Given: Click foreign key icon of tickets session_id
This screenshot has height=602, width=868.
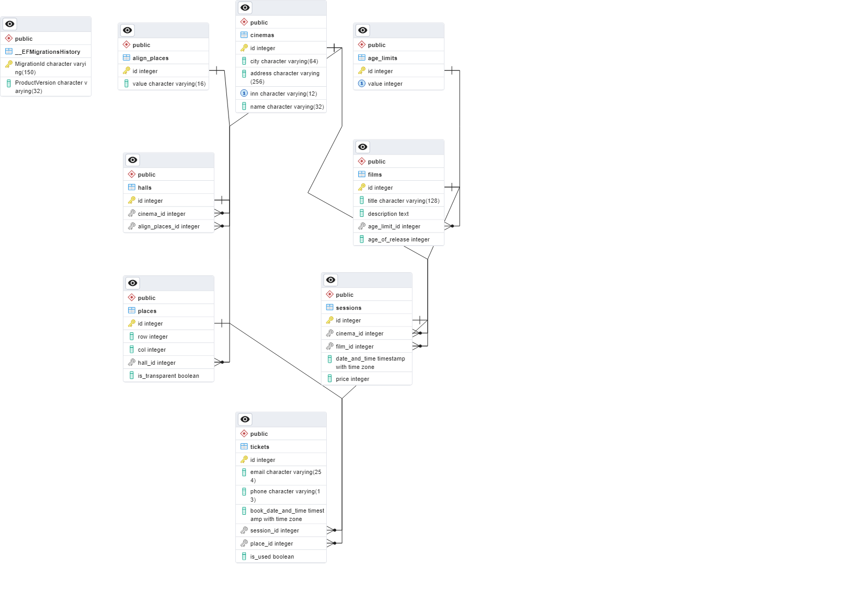Looking at the screenshot, I should point(244,530).
